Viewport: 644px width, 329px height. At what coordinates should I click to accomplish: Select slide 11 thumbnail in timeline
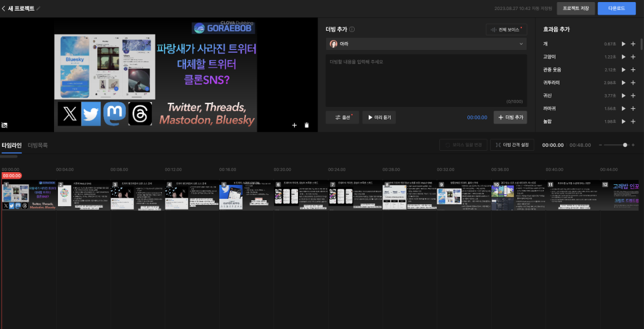click(x=573, y=196)
